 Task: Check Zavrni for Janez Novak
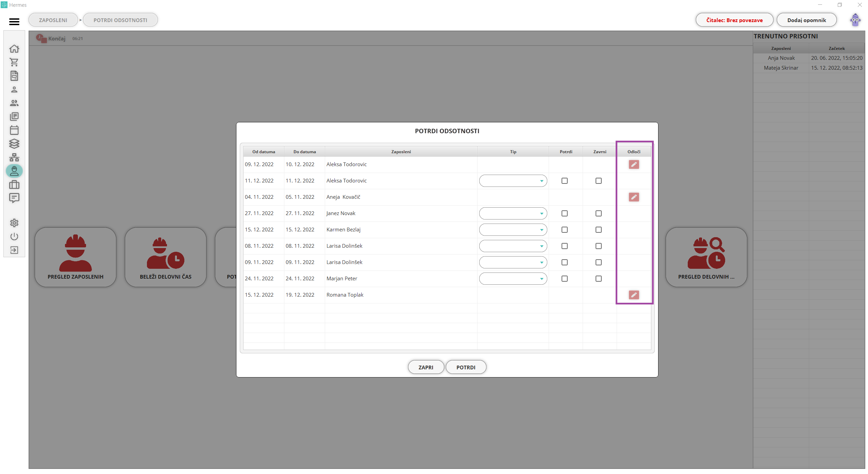point(599,213)
